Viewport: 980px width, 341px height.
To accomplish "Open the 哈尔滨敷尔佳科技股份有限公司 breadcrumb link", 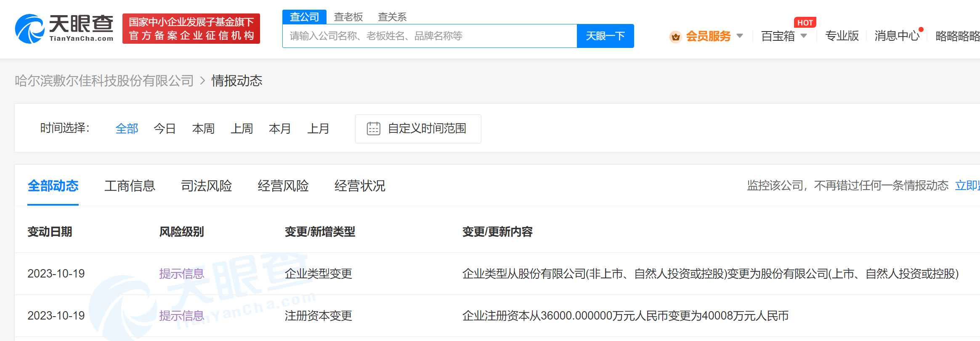I will click(x=104, y=81).
